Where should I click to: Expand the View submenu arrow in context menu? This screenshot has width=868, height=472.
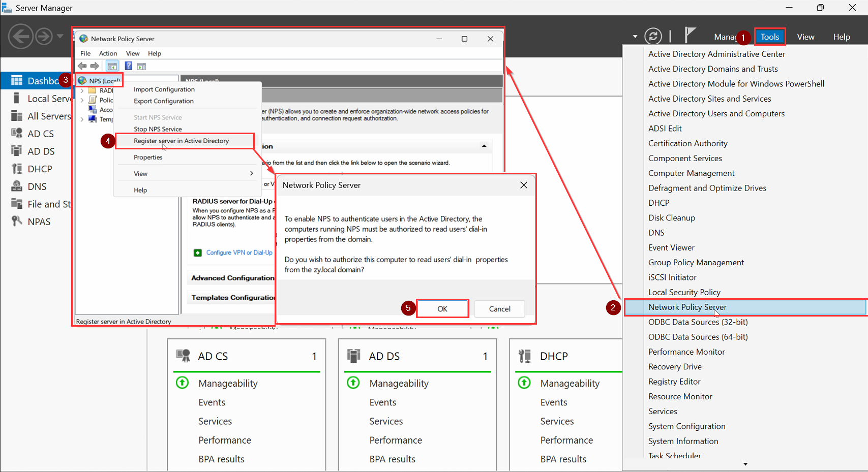[x=252, y=173]
